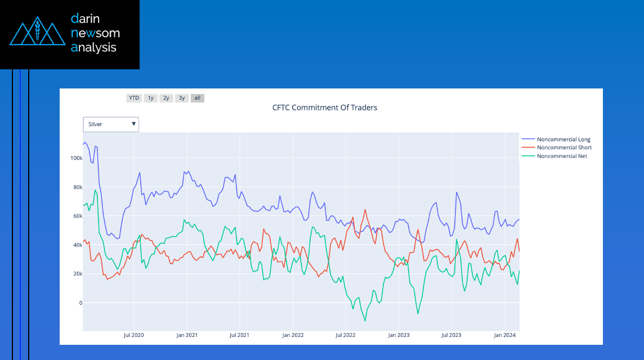Click the red line swatch in legend

(528, 148)
